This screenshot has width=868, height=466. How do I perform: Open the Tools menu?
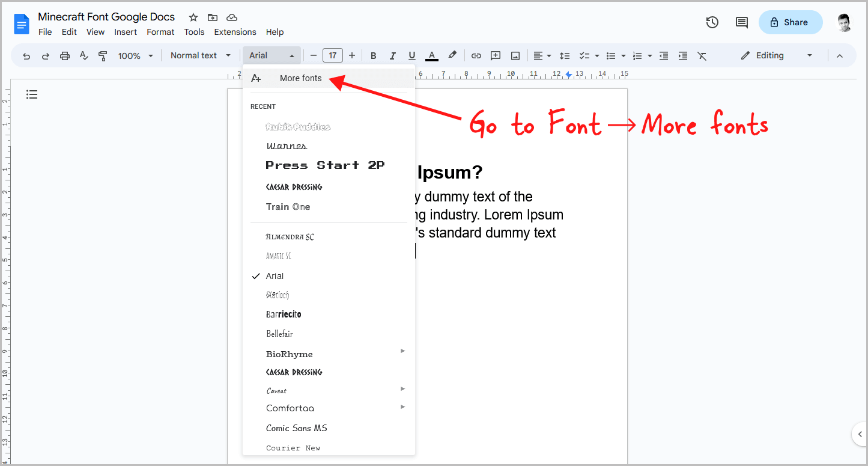(194, 32)
